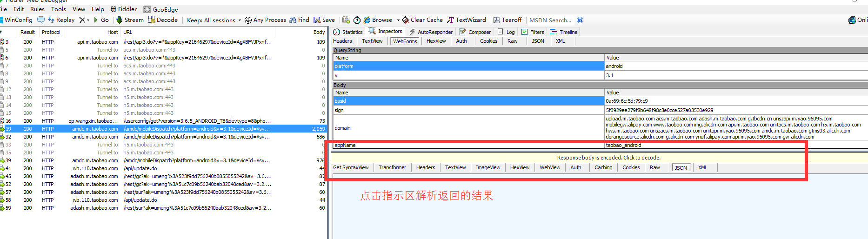868x239 pixels.
Task: Open the Tools menu
Action: (x=58, y=9)
